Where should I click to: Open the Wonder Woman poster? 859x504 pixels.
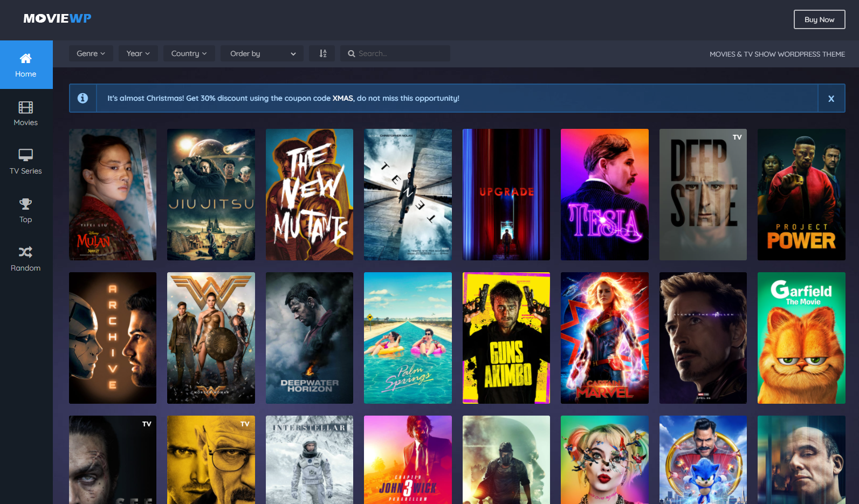point(211,338)
